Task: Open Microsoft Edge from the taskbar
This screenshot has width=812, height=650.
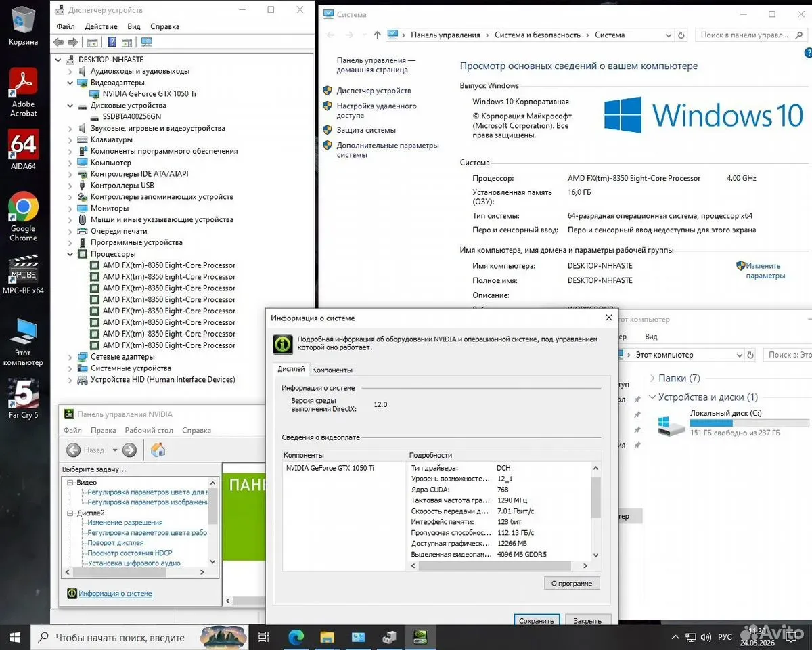Action: [x=296, y=637]
